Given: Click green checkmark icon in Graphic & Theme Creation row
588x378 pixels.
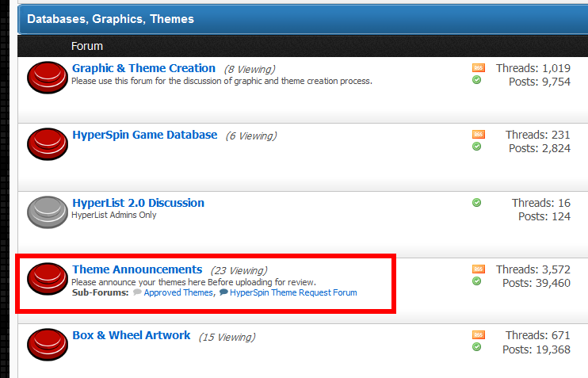Looking at the screenshot, I should click(x=476, y=80).
